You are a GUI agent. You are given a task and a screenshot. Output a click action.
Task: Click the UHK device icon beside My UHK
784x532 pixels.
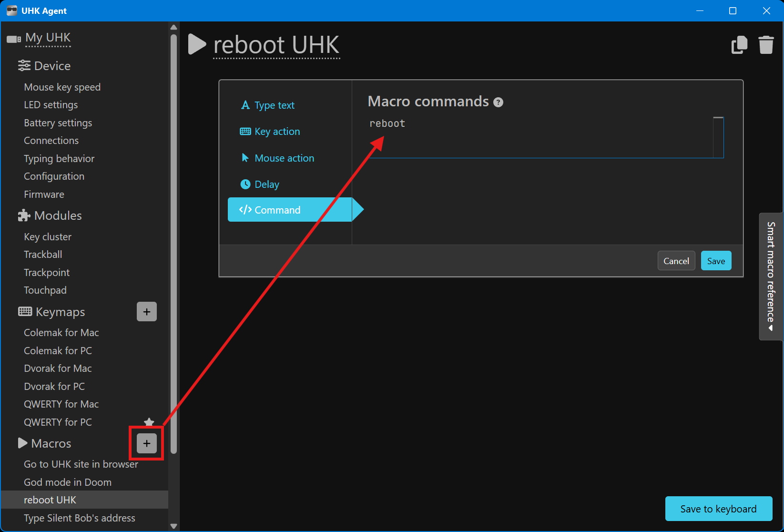(x=14, y=39)
